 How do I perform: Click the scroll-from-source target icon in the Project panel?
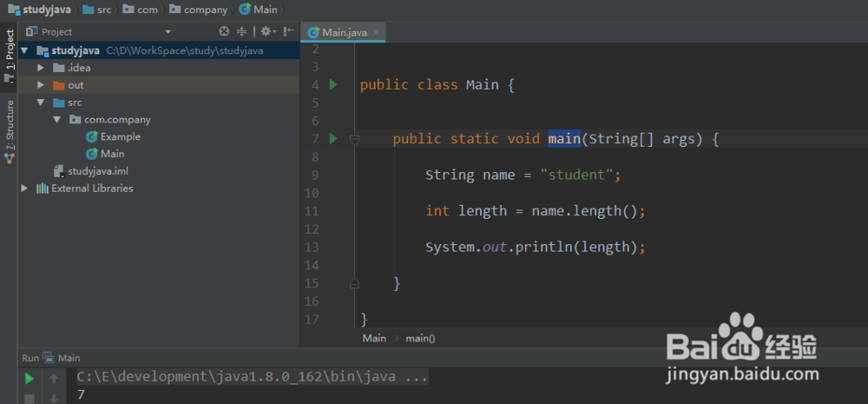point(224,31)
